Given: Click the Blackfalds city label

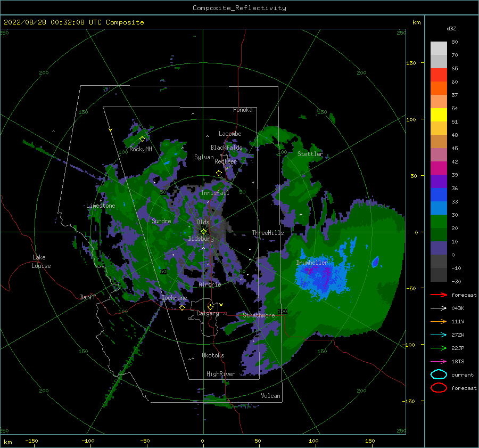Looking at the screenshot, I should [x=226, y=148].
